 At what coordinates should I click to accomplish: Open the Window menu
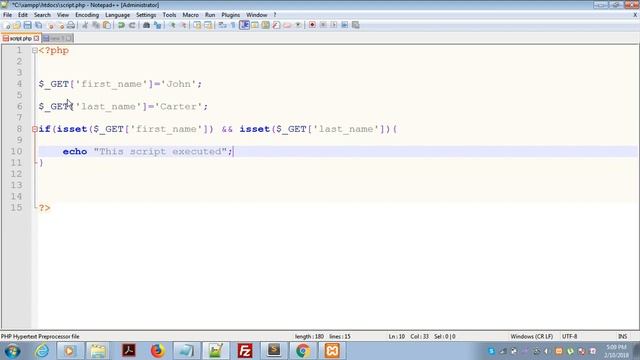256,15
